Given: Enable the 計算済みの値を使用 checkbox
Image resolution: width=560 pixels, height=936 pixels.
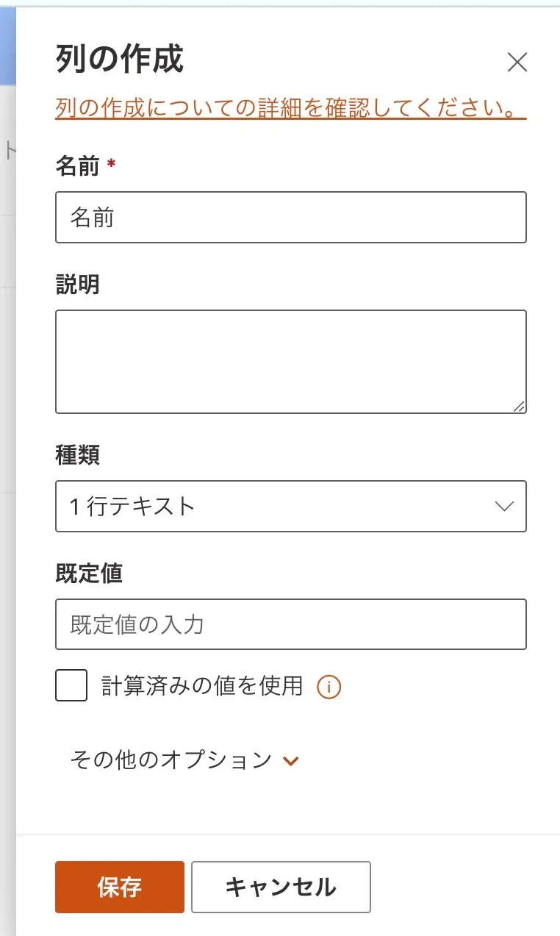Looking at the screenshot, I should coord(71,685).
